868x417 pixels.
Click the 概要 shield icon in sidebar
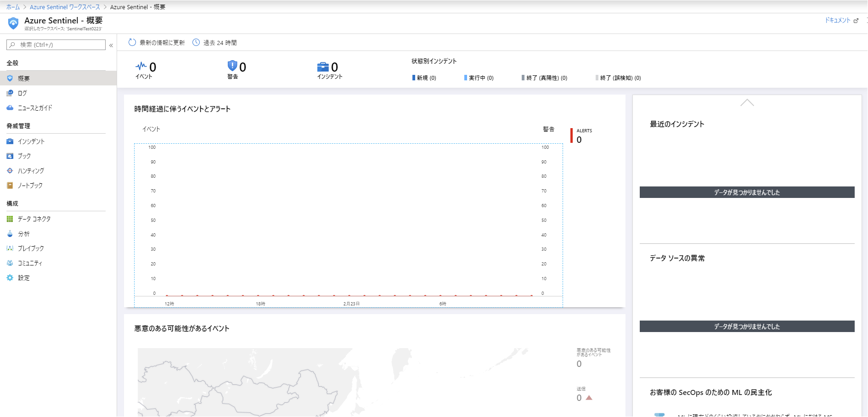pos(10,79)
